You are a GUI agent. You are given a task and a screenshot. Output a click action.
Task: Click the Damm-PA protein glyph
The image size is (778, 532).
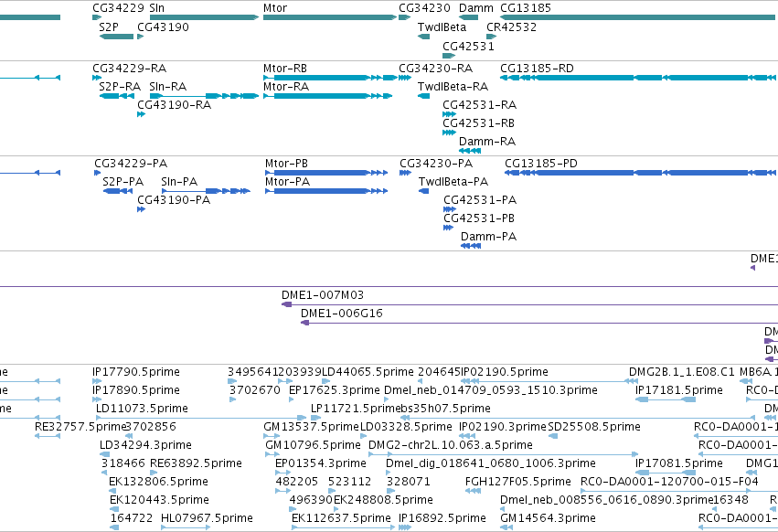tap(471, 246)
